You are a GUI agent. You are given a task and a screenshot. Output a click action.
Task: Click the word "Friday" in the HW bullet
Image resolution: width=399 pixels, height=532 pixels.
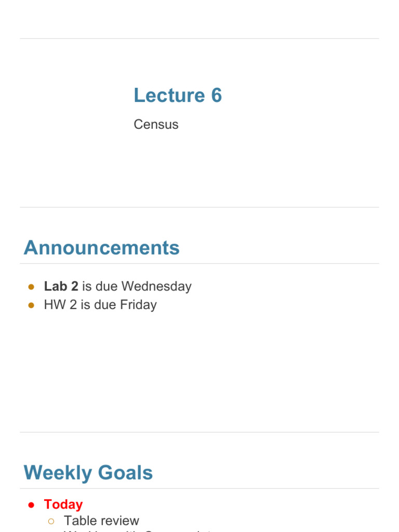click(x=138, y=304)
